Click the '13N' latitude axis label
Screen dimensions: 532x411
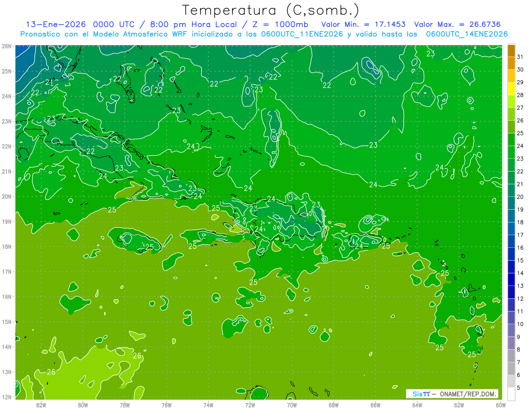click(x=7, y=372)
